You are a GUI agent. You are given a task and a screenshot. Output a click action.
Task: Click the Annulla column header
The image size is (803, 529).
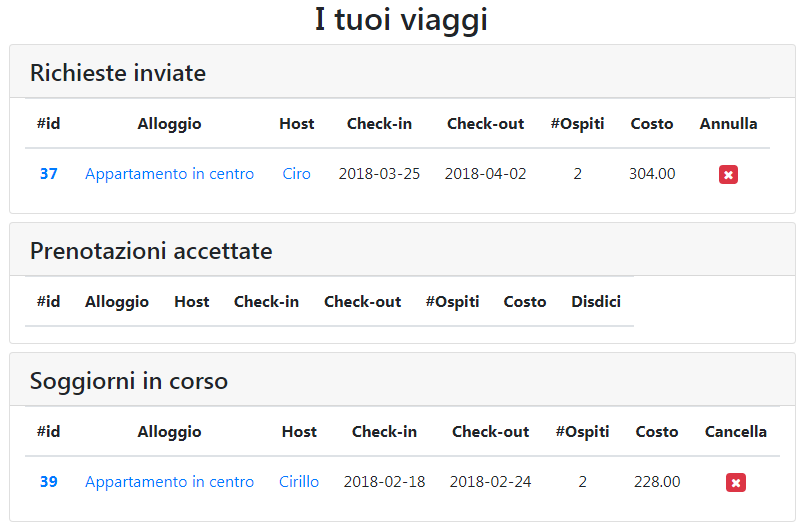pos(728,123)
